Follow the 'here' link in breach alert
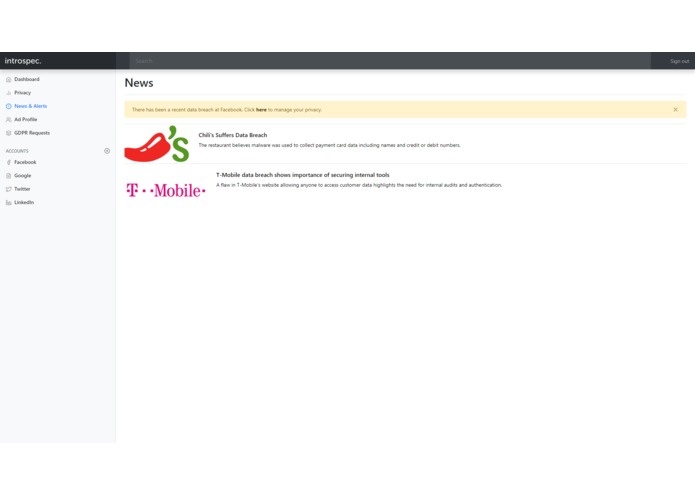 [261, 110]
